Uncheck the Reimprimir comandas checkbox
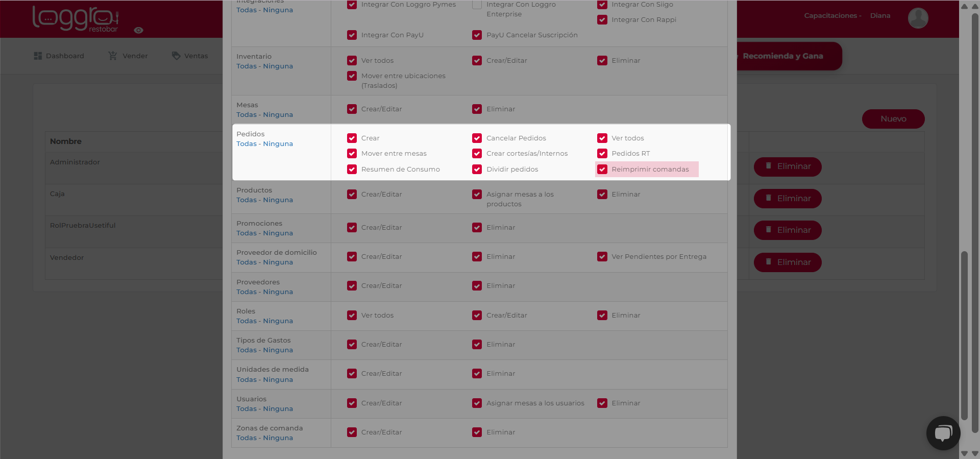This screenshot has width=980, height=459. pos(602,170)
